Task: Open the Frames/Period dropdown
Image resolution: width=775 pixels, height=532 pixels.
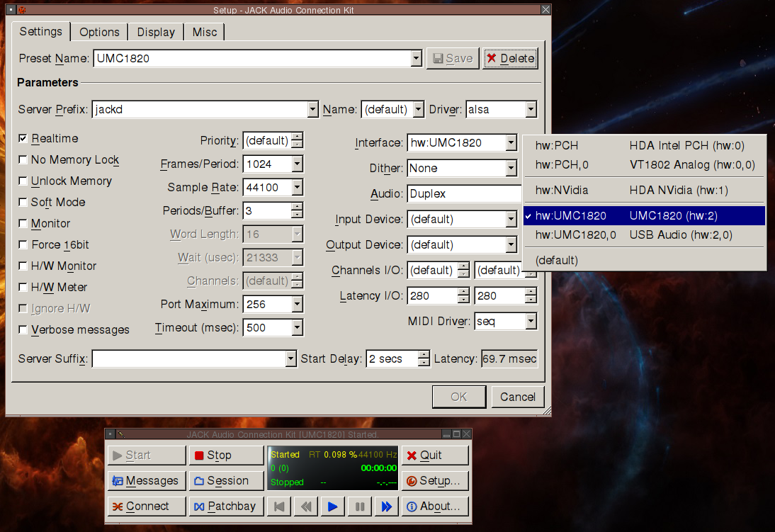Action: click(297, 164)
